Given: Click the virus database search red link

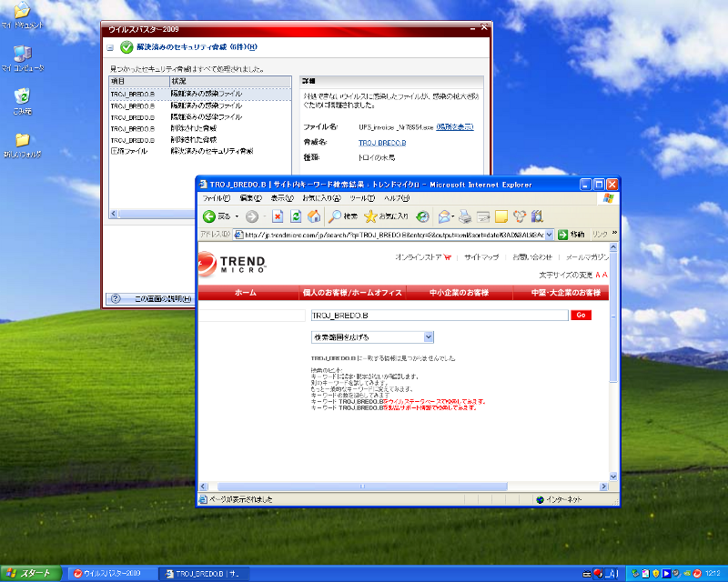Looking at the screenshot, I should point(434,401).
